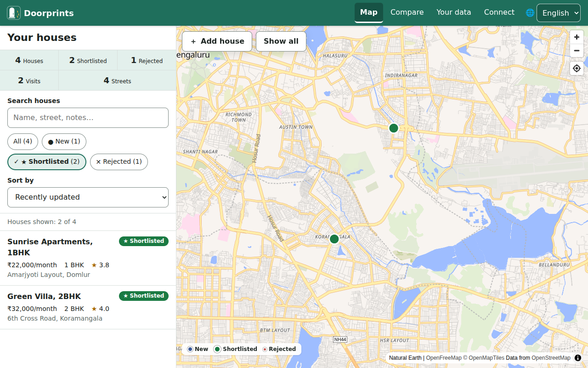Select the green map marker near Koramangala
This screenshot has height=368, width=588.
tap(334, 239)
